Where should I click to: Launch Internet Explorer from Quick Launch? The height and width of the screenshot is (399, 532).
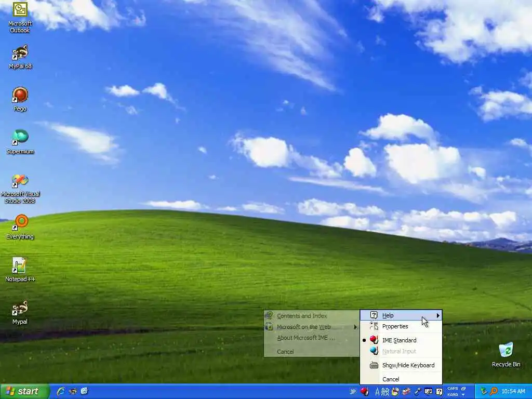(61, 391)
